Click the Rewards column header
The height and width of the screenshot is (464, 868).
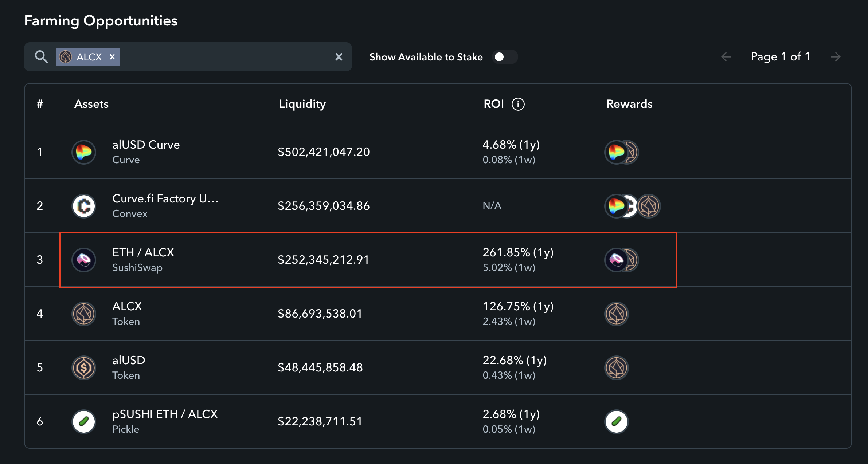[629, 104]
